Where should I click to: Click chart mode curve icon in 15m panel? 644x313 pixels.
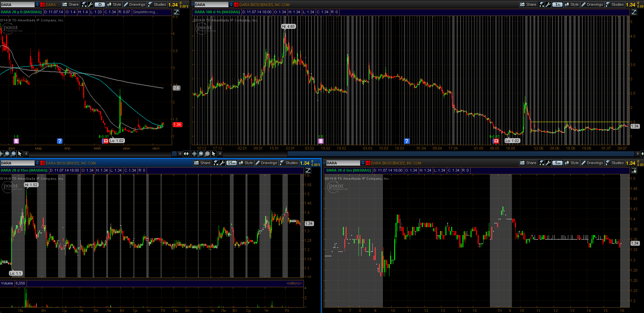(308, 170)
